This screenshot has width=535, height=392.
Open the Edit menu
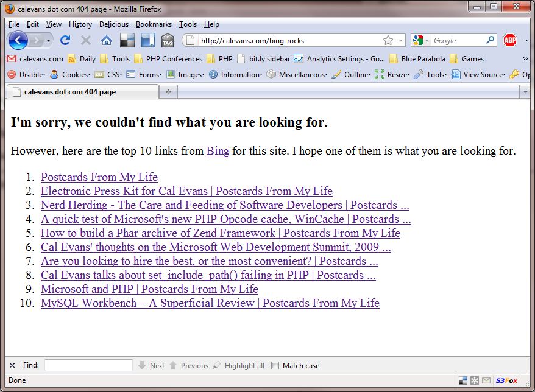coord(33,24)
